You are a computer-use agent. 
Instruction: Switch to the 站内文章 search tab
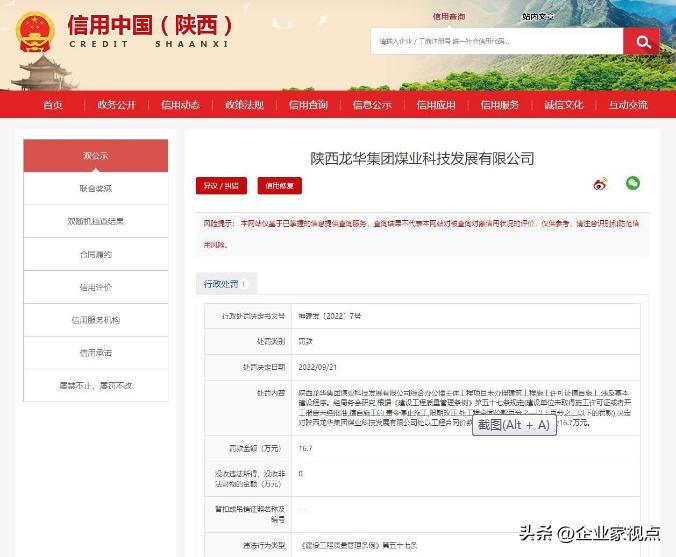[538, 16]
